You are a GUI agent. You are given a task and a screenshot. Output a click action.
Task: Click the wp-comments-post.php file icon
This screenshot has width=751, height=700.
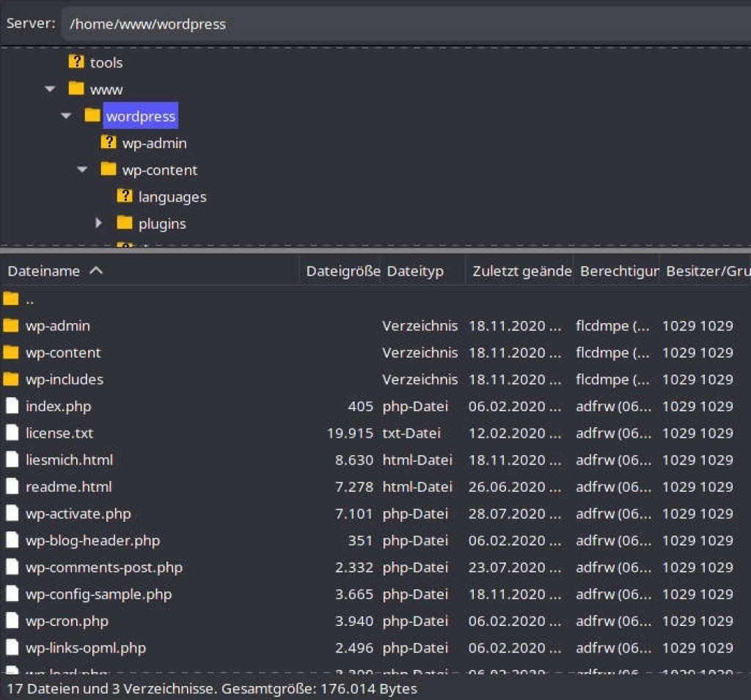coord(12,567)
